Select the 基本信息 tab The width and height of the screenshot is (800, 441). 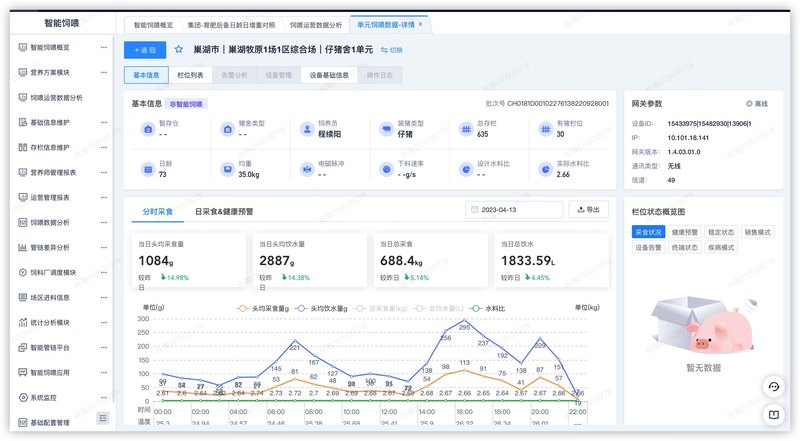(x=146, y=75)
